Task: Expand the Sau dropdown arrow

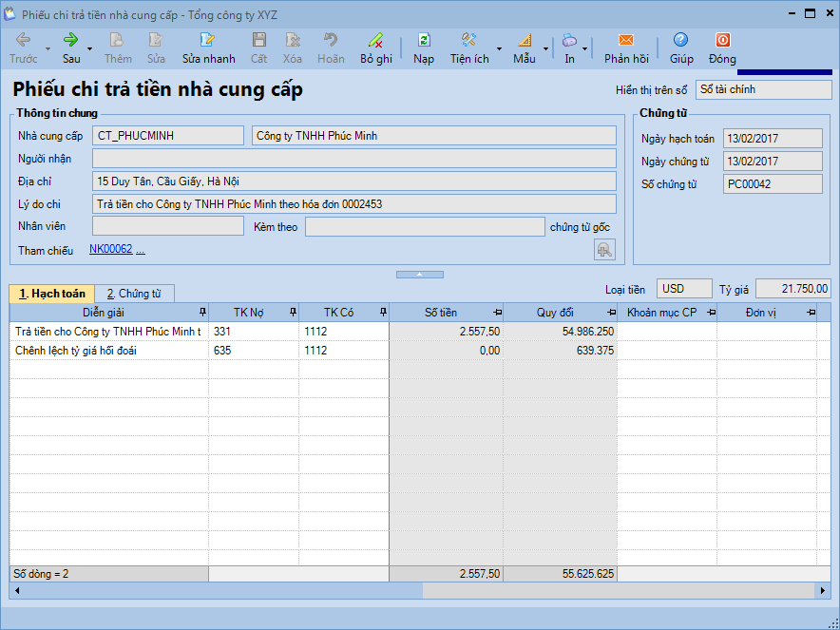Action: click(x=89, y=48)
